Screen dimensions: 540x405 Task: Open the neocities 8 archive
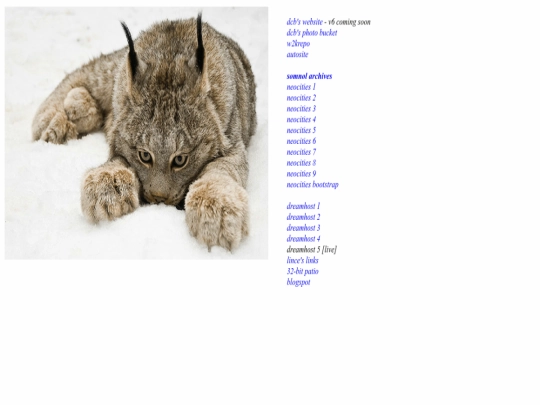301,163
